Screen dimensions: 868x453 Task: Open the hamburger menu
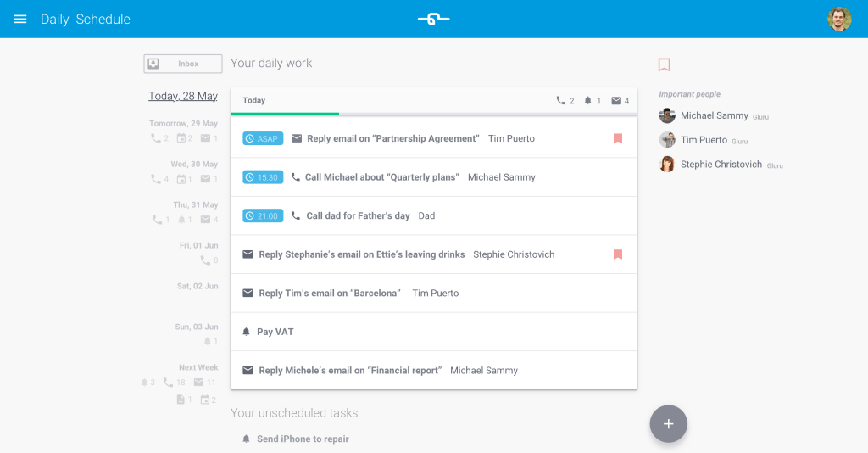20,19
